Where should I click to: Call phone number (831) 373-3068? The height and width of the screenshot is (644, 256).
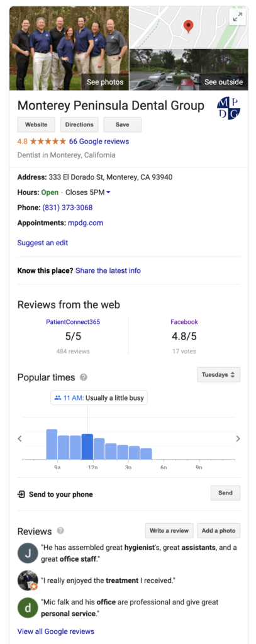tap(67, 208)
